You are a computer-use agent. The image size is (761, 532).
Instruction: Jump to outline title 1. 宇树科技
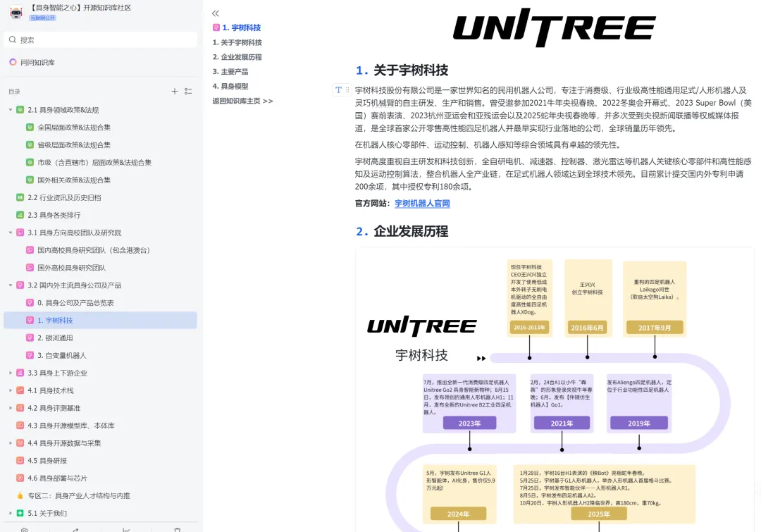(x=241, y=27)
